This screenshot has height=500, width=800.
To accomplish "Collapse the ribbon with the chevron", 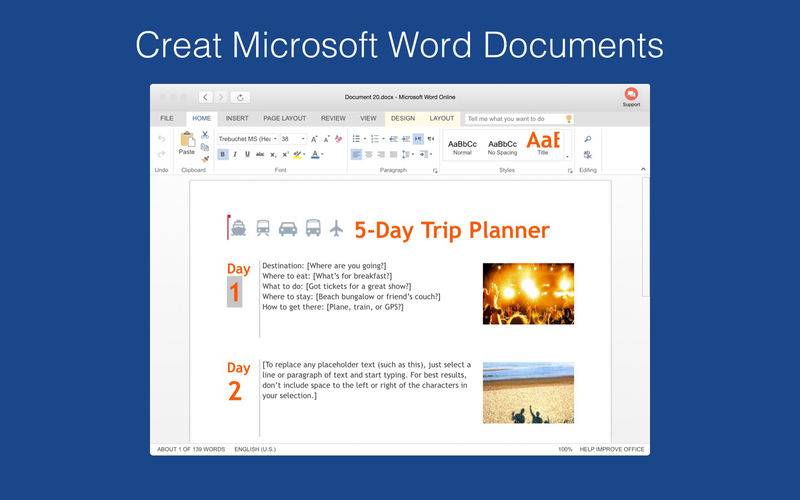I will tap(643, 169).
